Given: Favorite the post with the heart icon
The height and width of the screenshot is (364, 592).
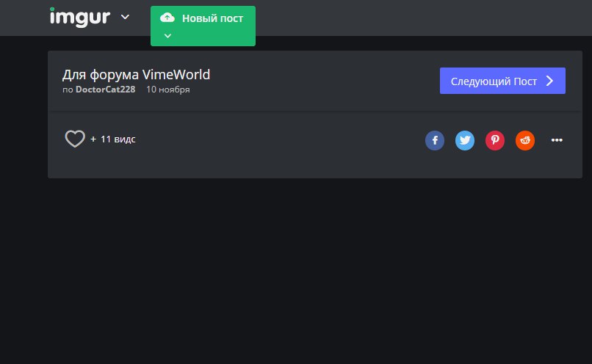Looking at the screenshot, I should [x=75, y=139].
